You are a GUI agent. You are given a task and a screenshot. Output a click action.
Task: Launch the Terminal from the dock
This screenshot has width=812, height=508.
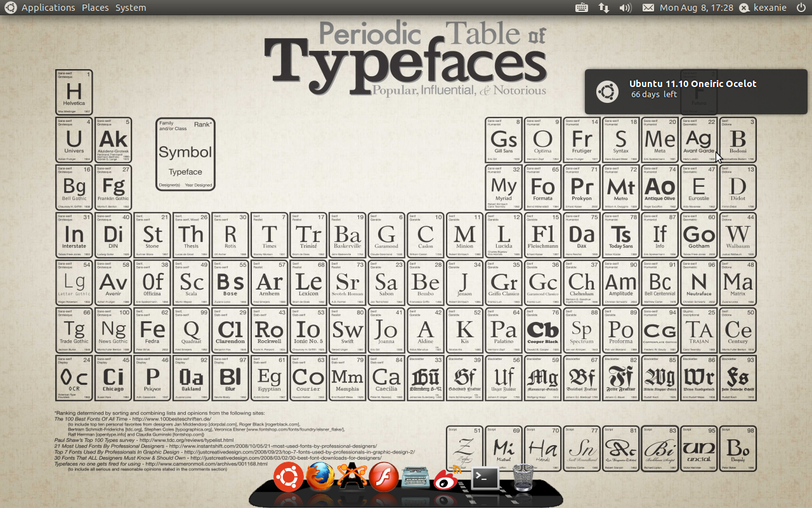tap(485, 478)
